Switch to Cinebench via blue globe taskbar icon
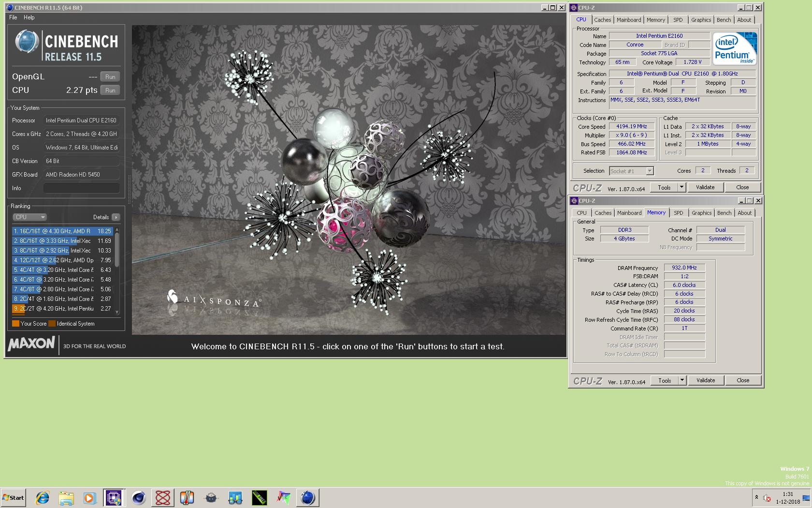 pos(308,497)
